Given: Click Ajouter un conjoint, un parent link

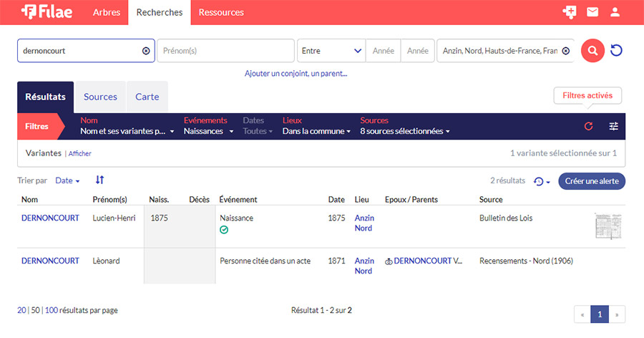Looking at the screenshot, I should click(x=296, y=73).
